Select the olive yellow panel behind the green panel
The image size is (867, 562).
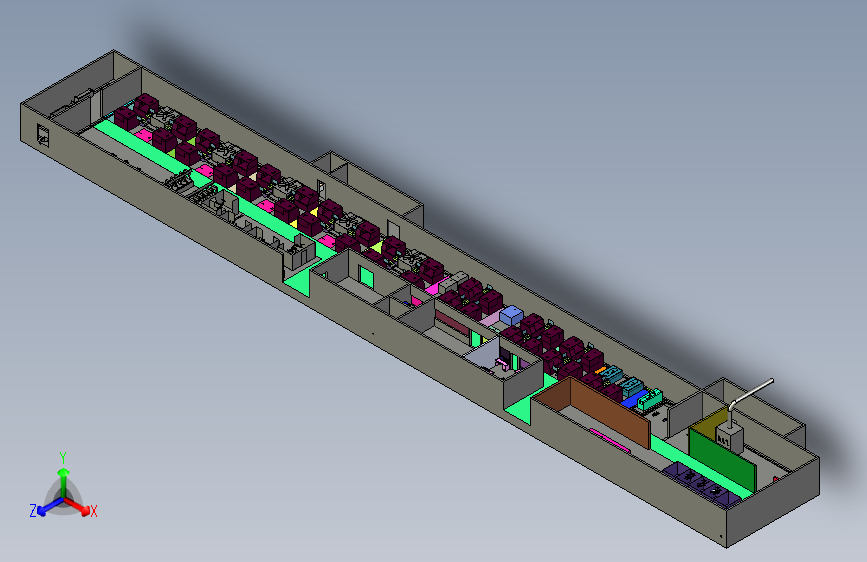tap(709, 423)
